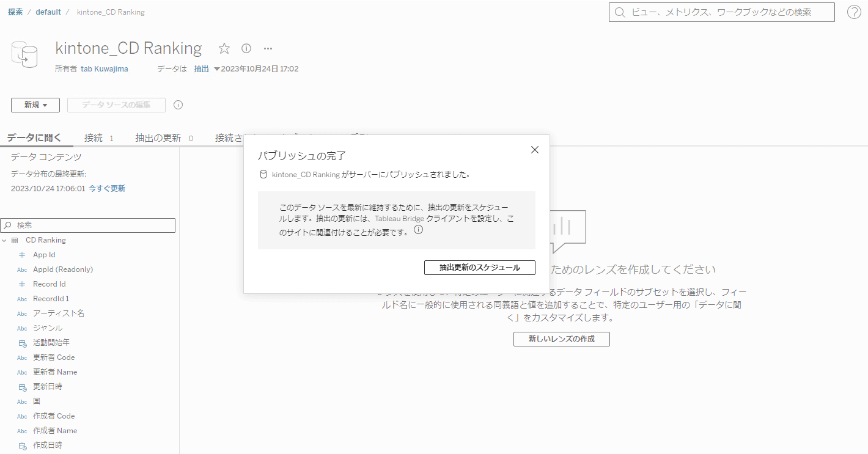Click the date icon of 更新日時 field
This screenshot has height=454, width=868.
[22, 387]
